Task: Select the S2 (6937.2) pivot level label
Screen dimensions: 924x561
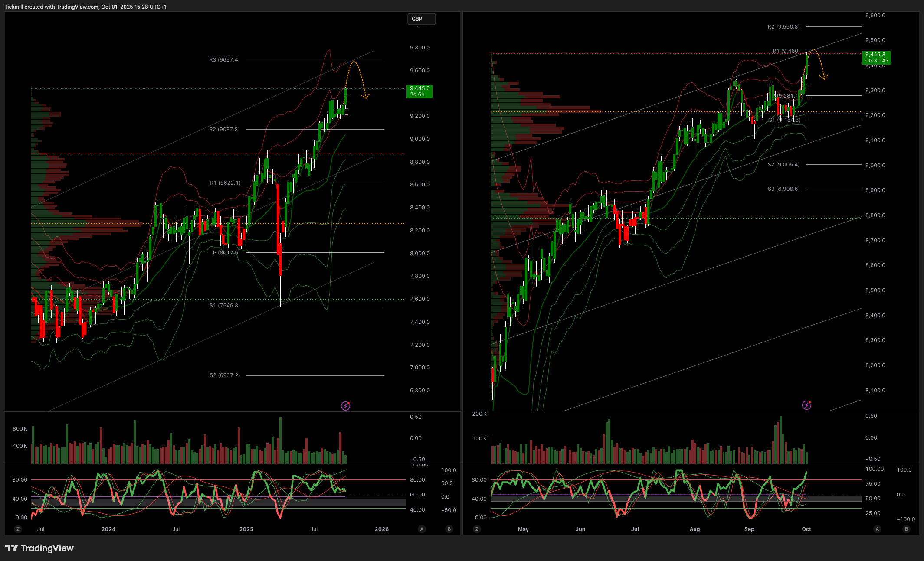Action: 225,375
